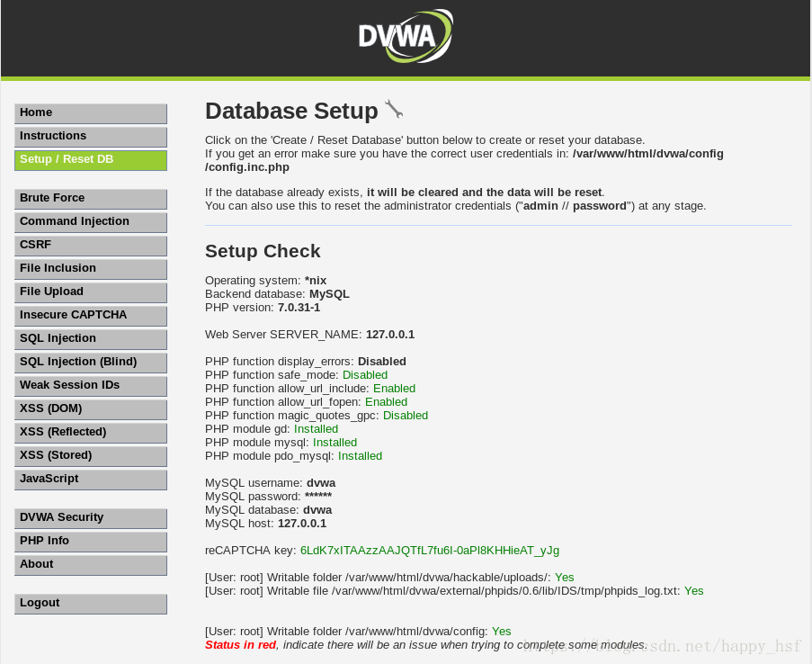Open XSS (Reflected) module
Viewport: 812px width, 664px height.
coord(91,432)
